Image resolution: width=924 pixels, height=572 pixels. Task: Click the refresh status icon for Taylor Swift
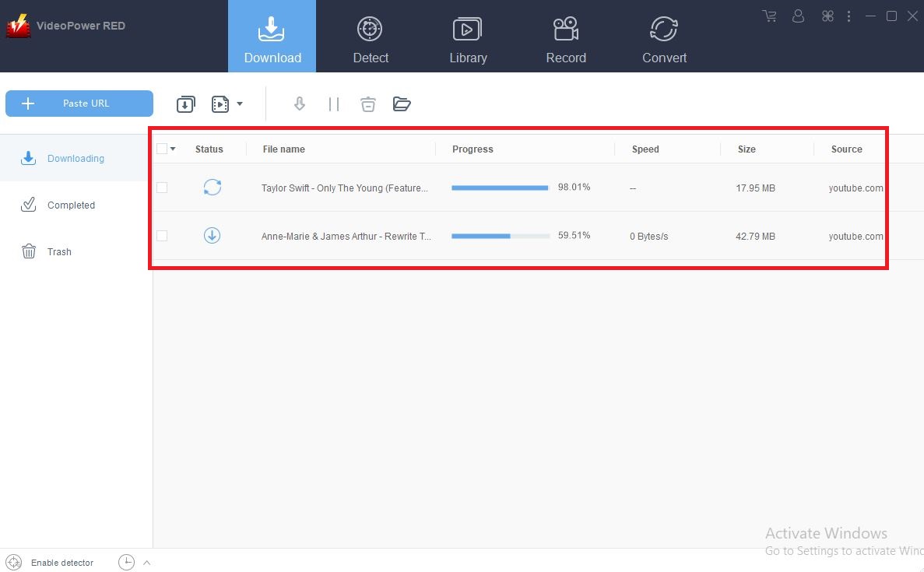tap(213, 188)
